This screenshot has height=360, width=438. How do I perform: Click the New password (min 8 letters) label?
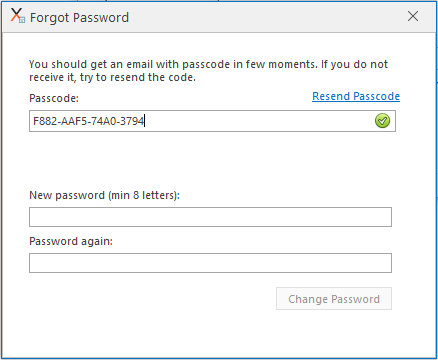point(104,195)
